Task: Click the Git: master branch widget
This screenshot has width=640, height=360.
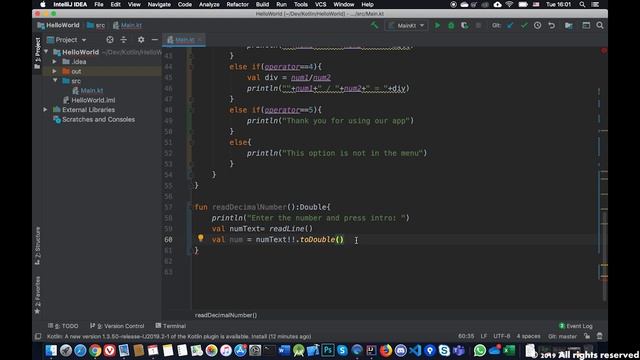Action: pos(562,336)
